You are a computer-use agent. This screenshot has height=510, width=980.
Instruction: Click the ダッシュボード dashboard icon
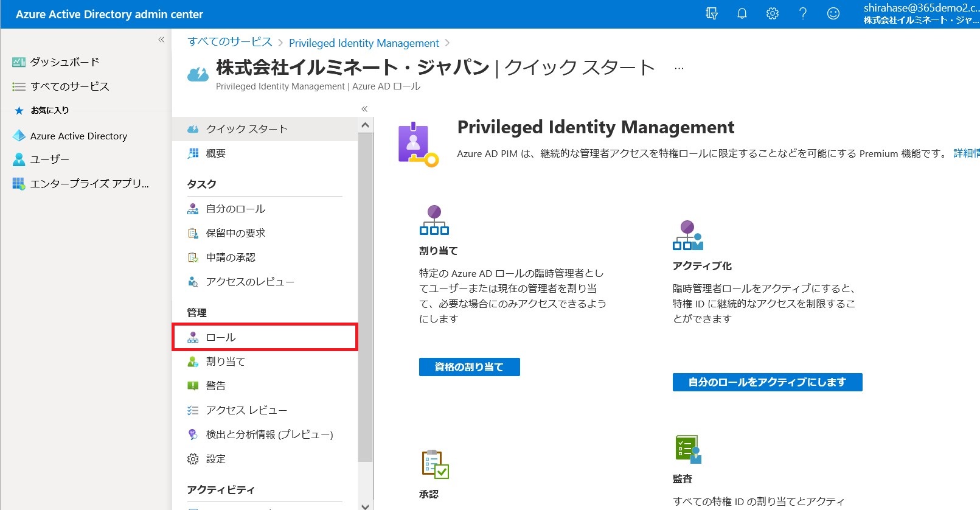pos(19,62)
